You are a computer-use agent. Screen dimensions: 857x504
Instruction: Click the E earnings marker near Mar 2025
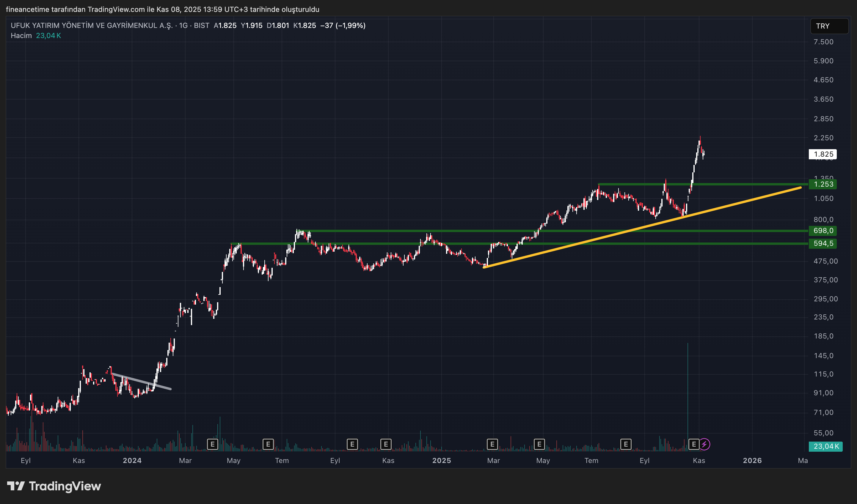(x=492, y=444)
